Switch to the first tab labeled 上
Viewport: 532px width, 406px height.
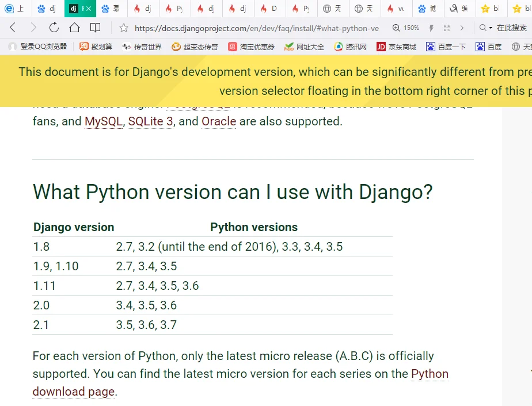click(16, 9)
